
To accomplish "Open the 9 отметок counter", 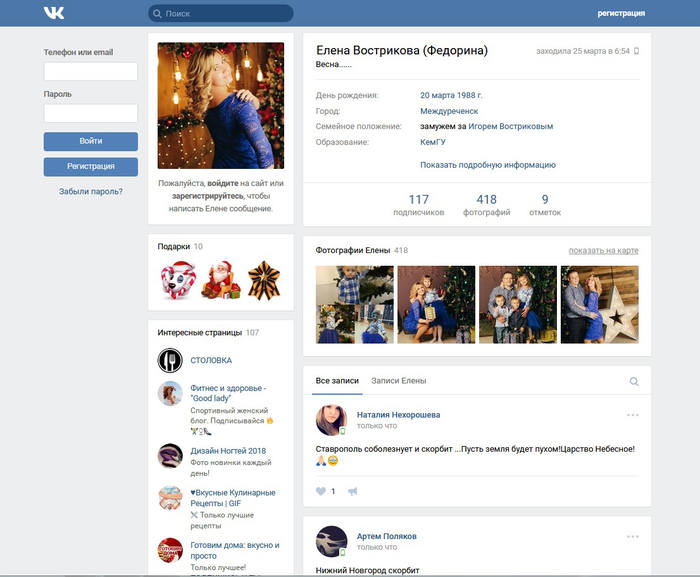I will [x=545, y=205].
